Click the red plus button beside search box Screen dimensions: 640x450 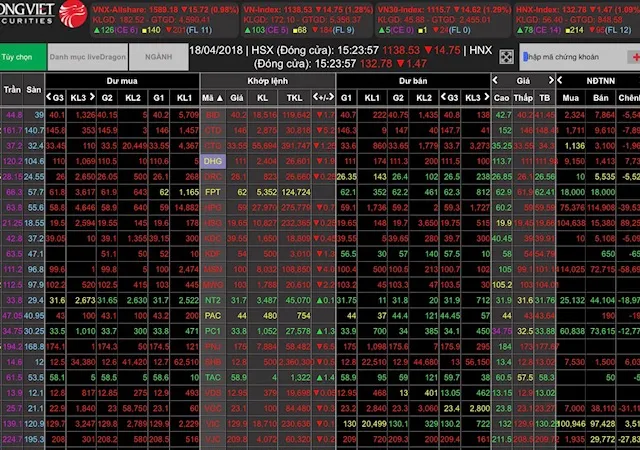click(635, 57)
